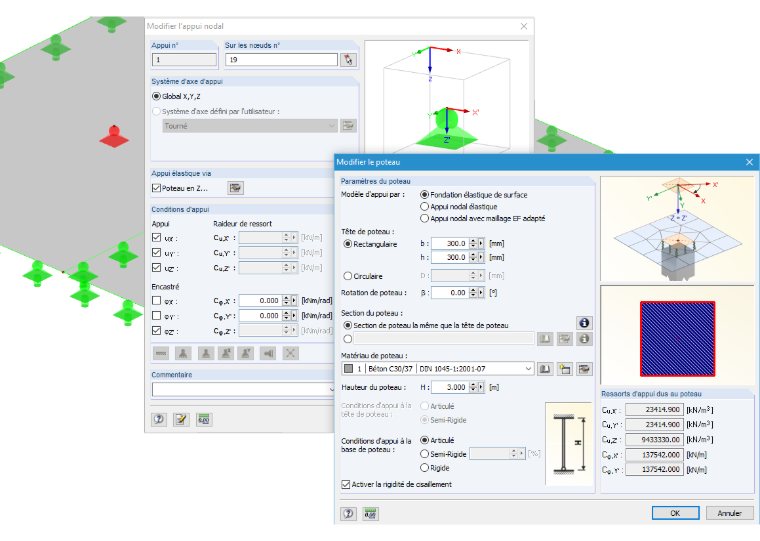The image size is (760, 541).
Task: Toggle the uX' support checkbox
Action: pos(156,238)
